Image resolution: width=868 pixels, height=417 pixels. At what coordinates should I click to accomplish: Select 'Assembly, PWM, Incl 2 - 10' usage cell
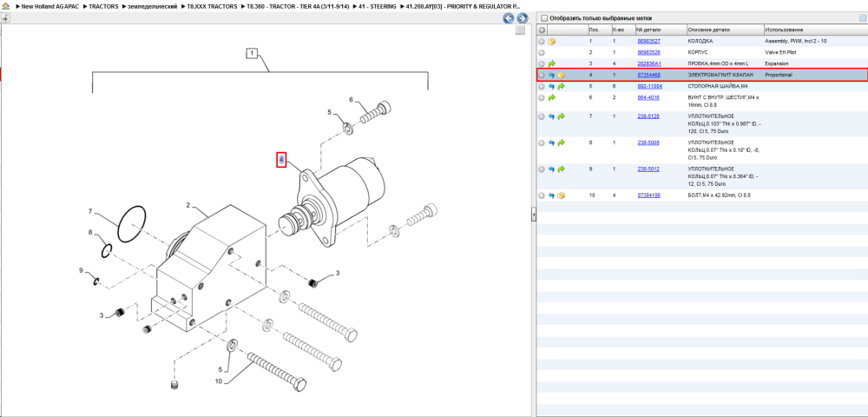795,42
